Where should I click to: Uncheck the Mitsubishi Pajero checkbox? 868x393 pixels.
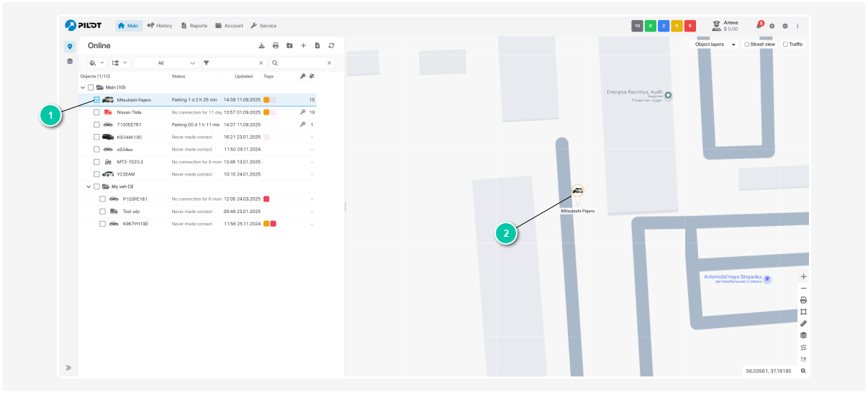coord(96,100)
